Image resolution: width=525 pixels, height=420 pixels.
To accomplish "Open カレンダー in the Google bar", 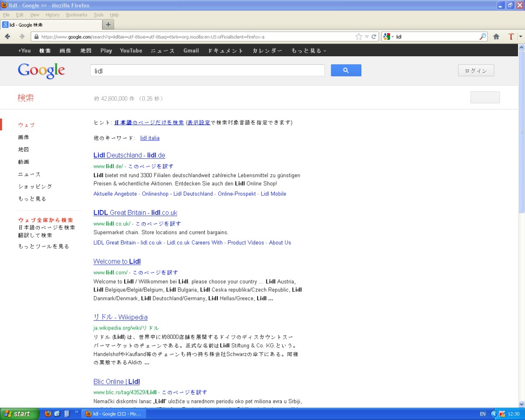I will (x=267, y=51).
